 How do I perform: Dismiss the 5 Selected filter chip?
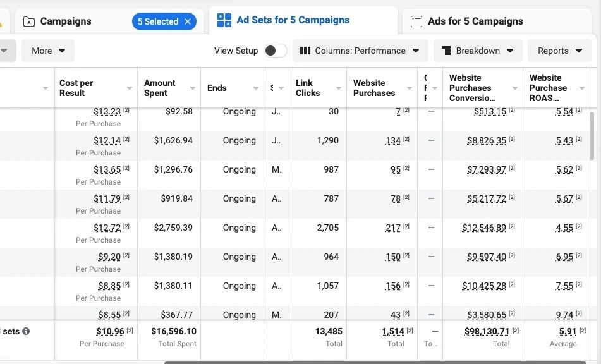point(187,21)
